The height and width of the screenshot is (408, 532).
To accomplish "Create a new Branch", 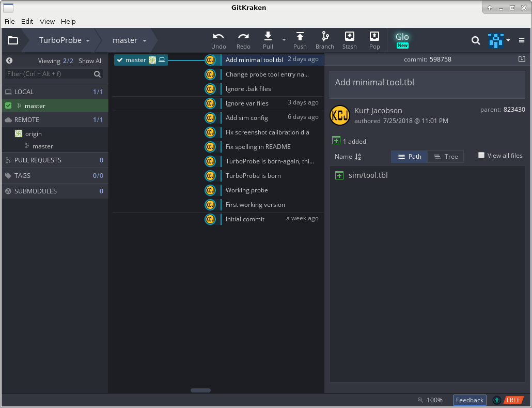I will click(325, 40).
